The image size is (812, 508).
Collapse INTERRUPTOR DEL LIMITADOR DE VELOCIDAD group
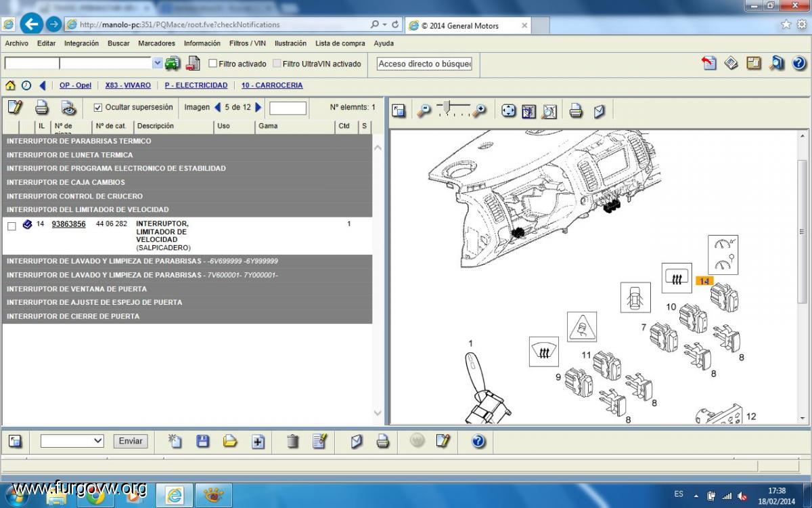click(x=187, y=210)
